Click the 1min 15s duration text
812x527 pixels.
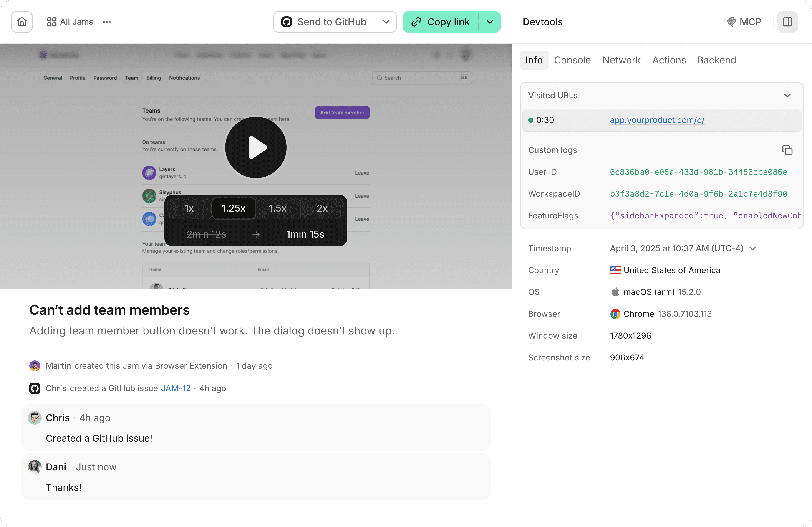coord(305,234)
